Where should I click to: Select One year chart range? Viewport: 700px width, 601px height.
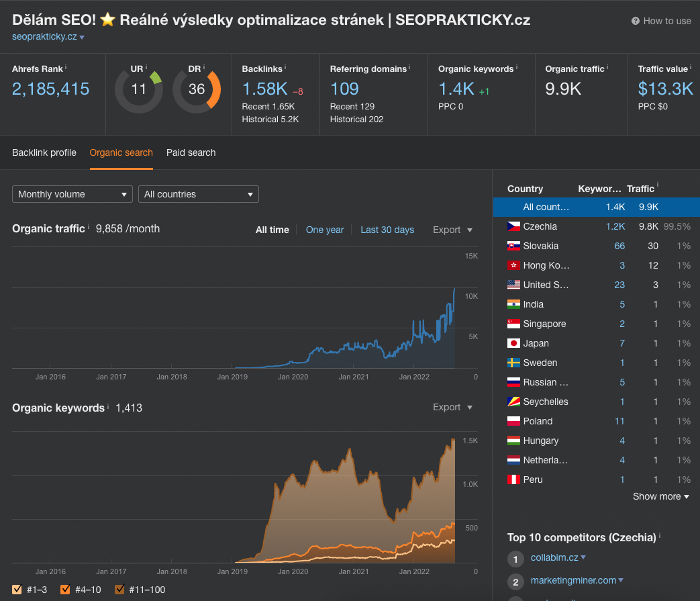click(x=325, y=230)
